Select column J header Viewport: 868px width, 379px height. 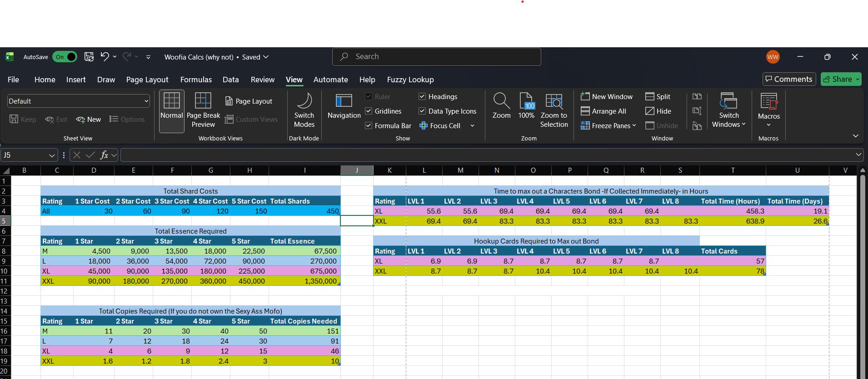357,170
